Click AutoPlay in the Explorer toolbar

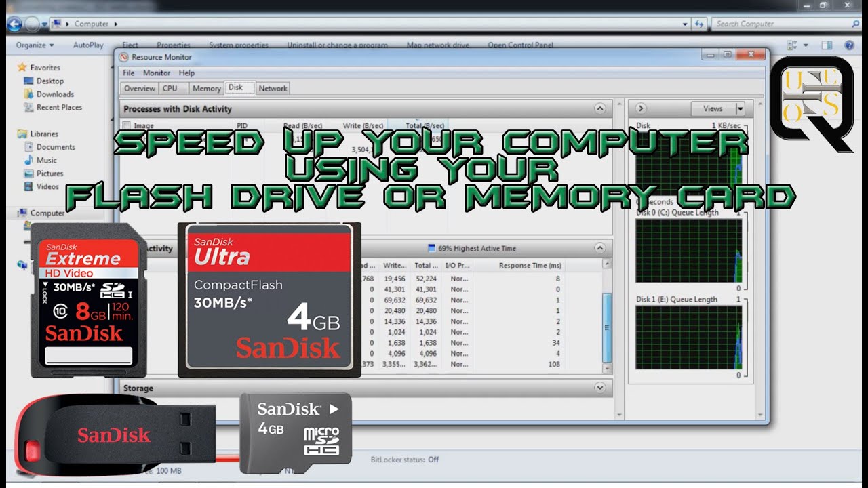click(x=88, y=45)
